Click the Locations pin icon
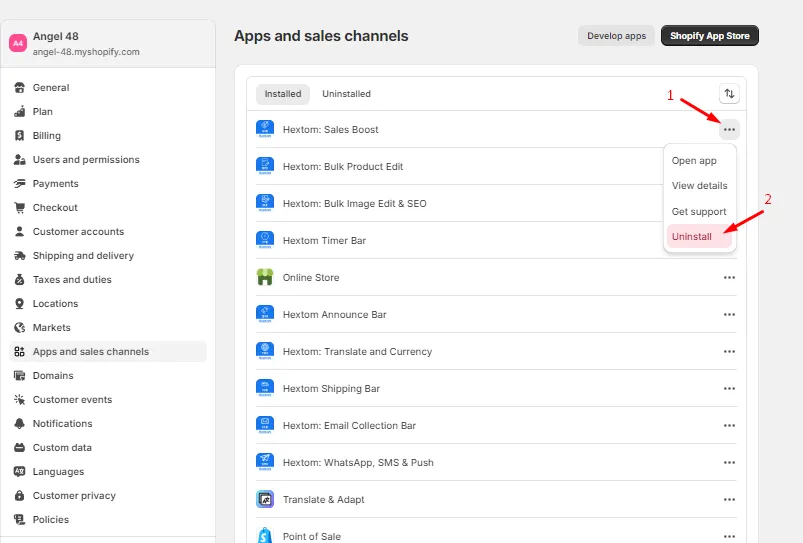 click(x=19, y=304)
